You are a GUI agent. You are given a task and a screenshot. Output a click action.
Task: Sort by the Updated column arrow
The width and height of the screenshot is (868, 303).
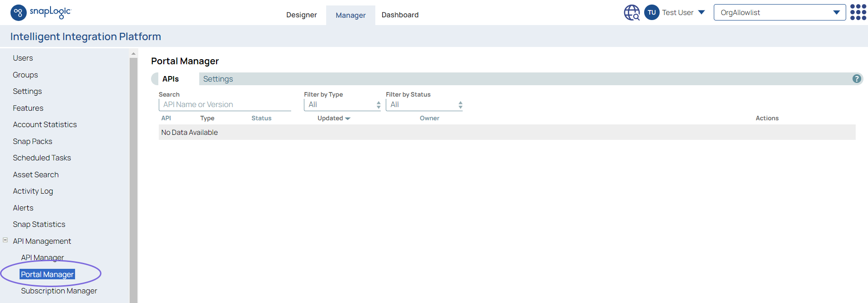[x=348, y=118]
